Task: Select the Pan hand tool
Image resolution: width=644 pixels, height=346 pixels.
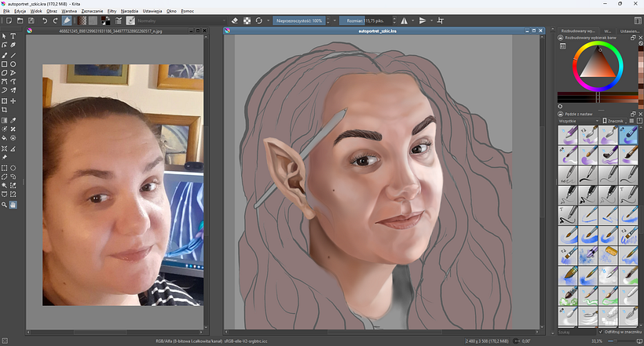Action: tap(13, 205)
